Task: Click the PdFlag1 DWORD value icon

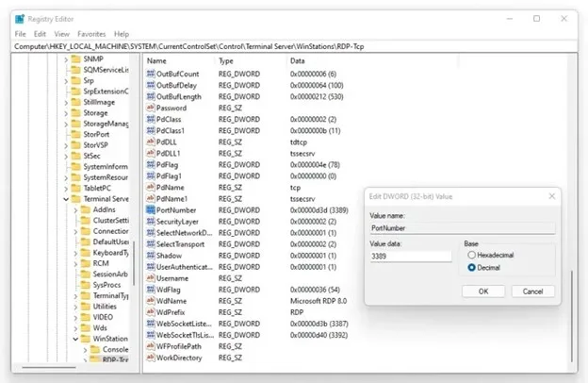Action: (x=151, y=176)
